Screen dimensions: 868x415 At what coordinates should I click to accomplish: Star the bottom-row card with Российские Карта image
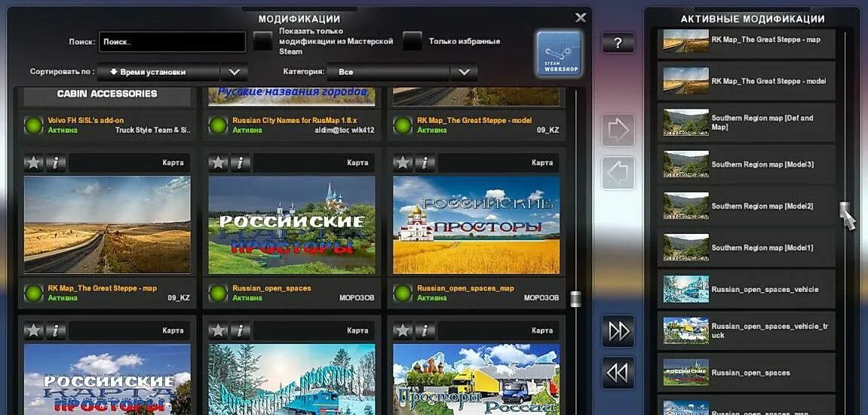[34, 330]
